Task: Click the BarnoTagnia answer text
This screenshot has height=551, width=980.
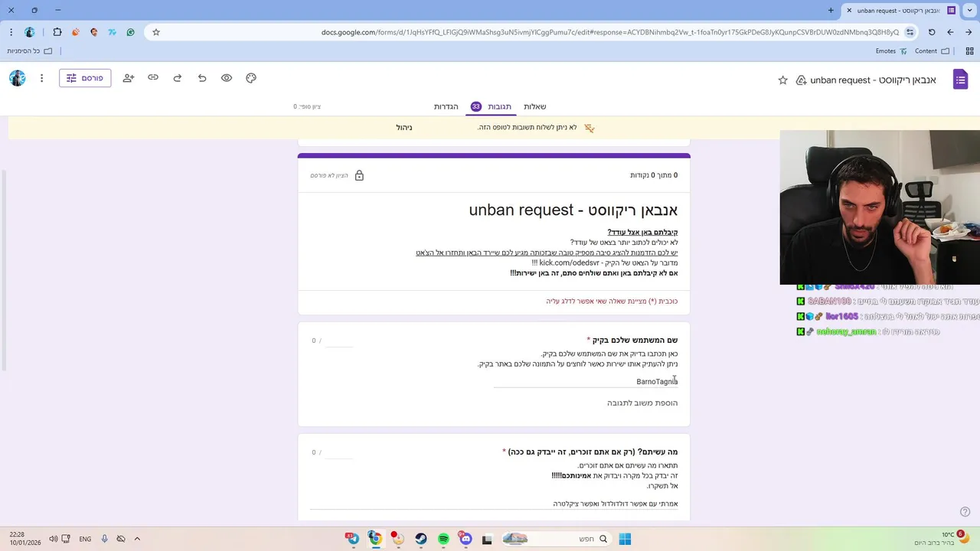Action: [657, 381]
